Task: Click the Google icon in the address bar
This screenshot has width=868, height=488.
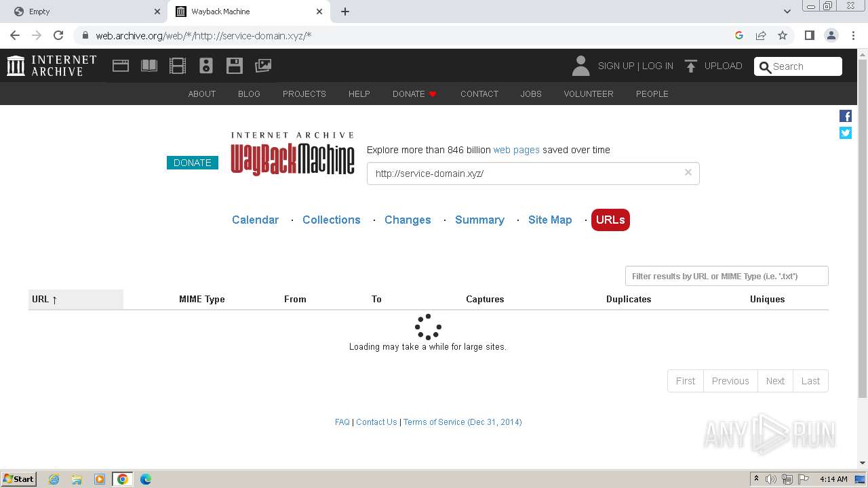Action: (x=739, y=35)
